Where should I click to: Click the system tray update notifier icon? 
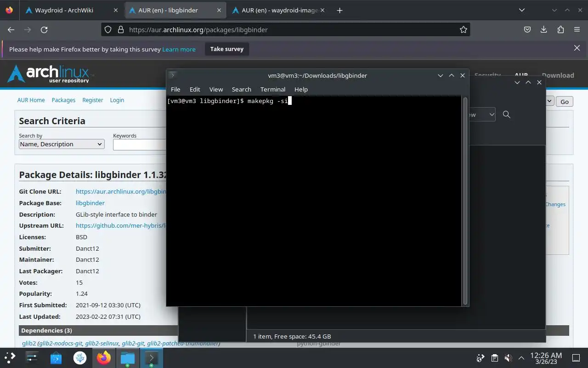(x=481, y=358)
